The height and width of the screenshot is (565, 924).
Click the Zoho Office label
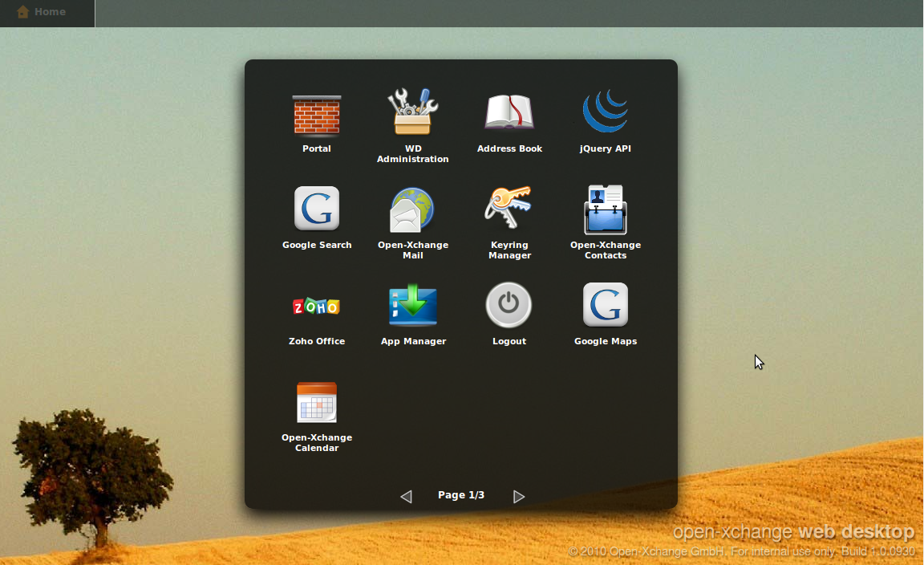tap(317, 341)
